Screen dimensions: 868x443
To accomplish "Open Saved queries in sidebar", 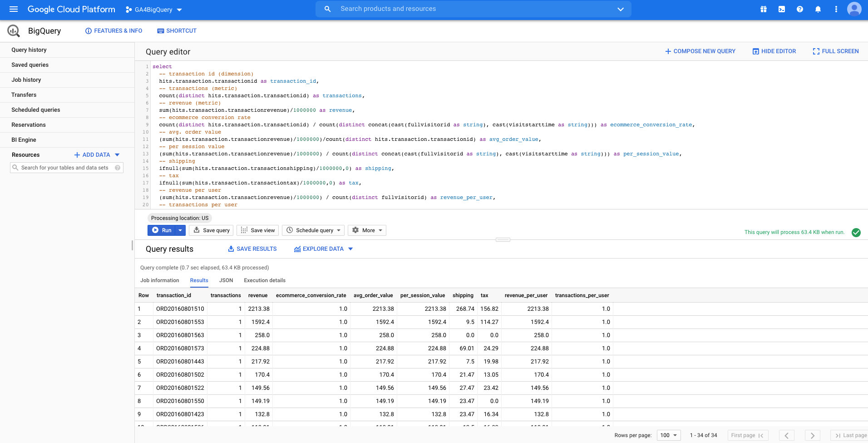I will pos(67,65).
